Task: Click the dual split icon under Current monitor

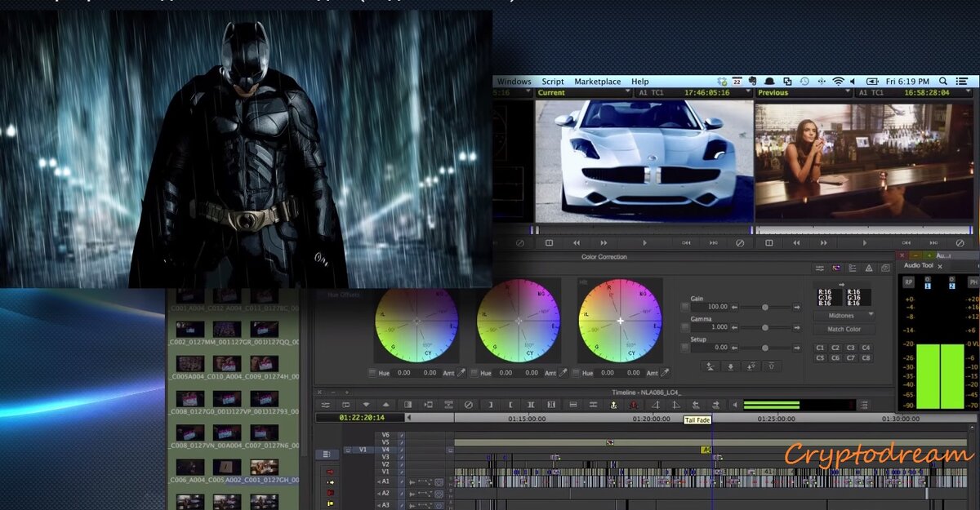Action: tap(549, 242)
